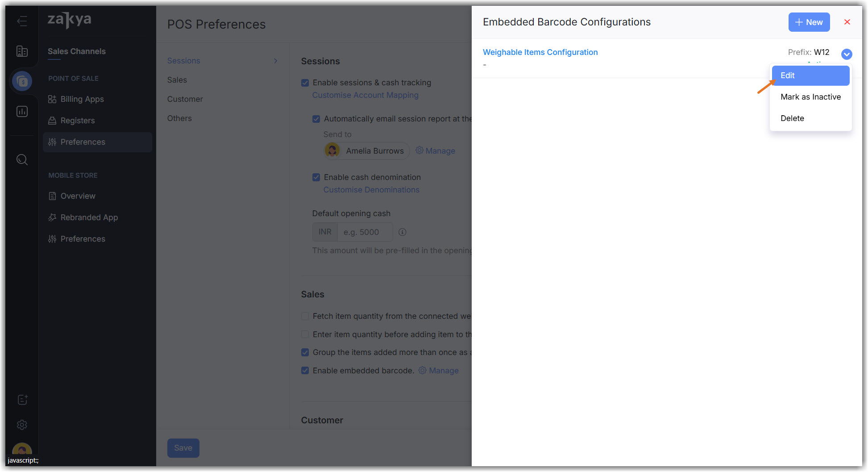The width and height of the screenshot is (868, 472).
Task: Open Weighable Items Configuration link
Action: (x=540, y=52)
